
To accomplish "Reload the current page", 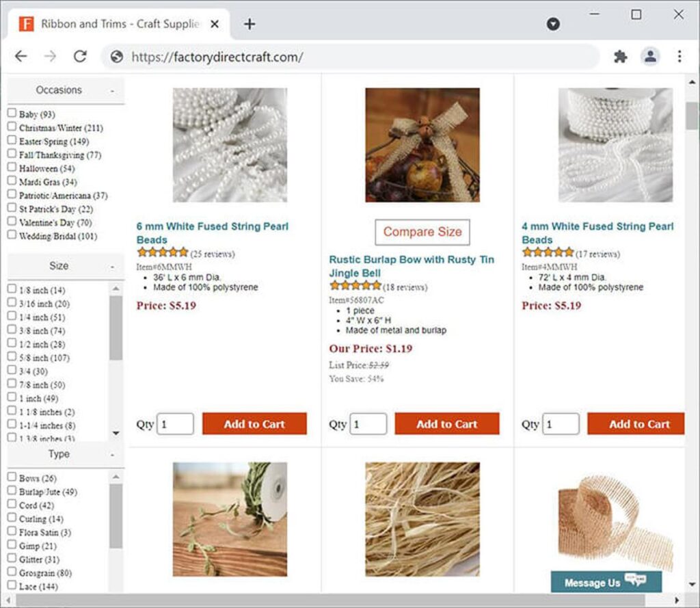I will (80, 57).
